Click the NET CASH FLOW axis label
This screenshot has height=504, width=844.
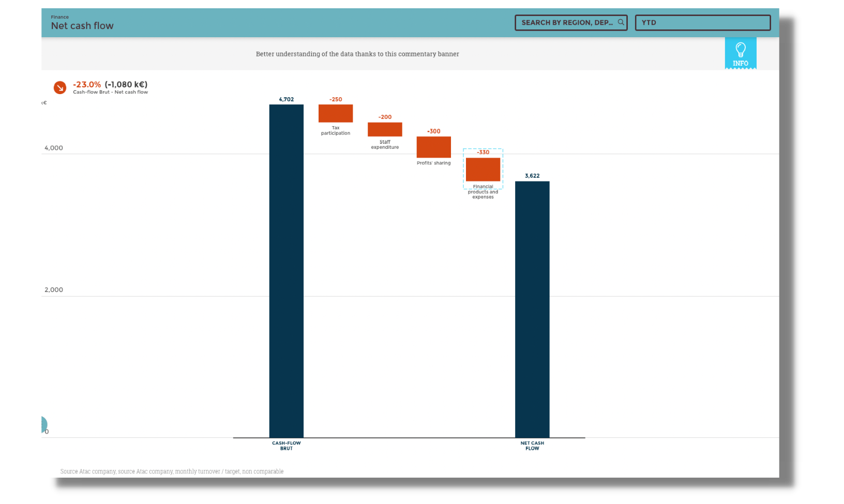coord(532,446)
